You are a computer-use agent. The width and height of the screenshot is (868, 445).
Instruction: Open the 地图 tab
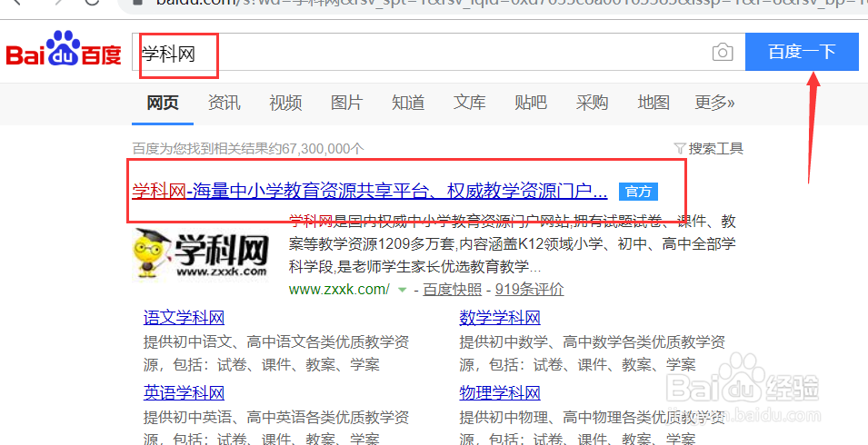coord(653,103)
